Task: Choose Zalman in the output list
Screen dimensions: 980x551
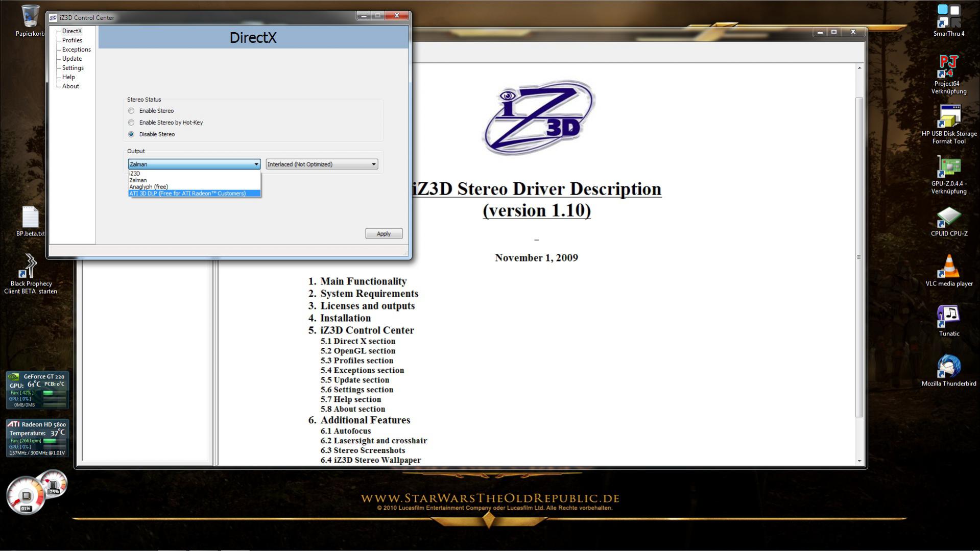Action: 194,180
